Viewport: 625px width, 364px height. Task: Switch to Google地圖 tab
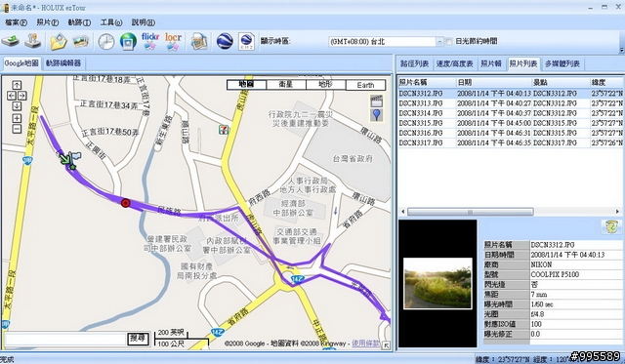pyautogui.click(x=21, y=63)
